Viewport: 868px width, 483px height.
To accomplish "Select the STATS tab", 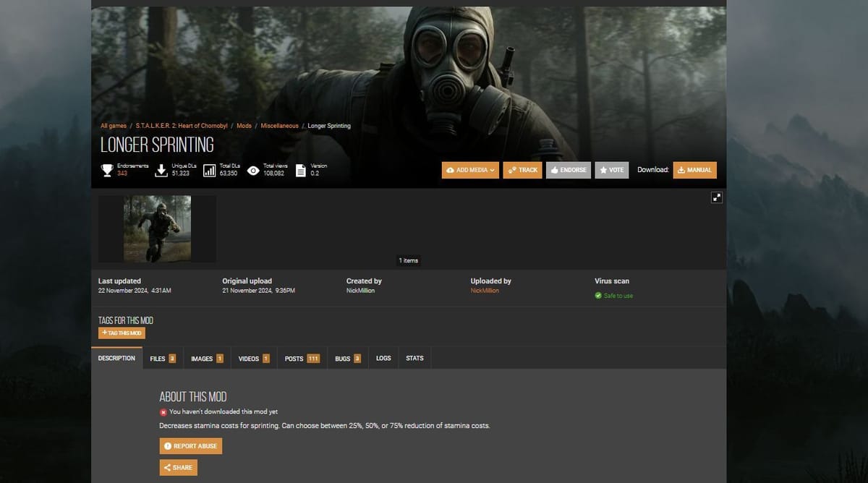I will (x=414, y=357).
